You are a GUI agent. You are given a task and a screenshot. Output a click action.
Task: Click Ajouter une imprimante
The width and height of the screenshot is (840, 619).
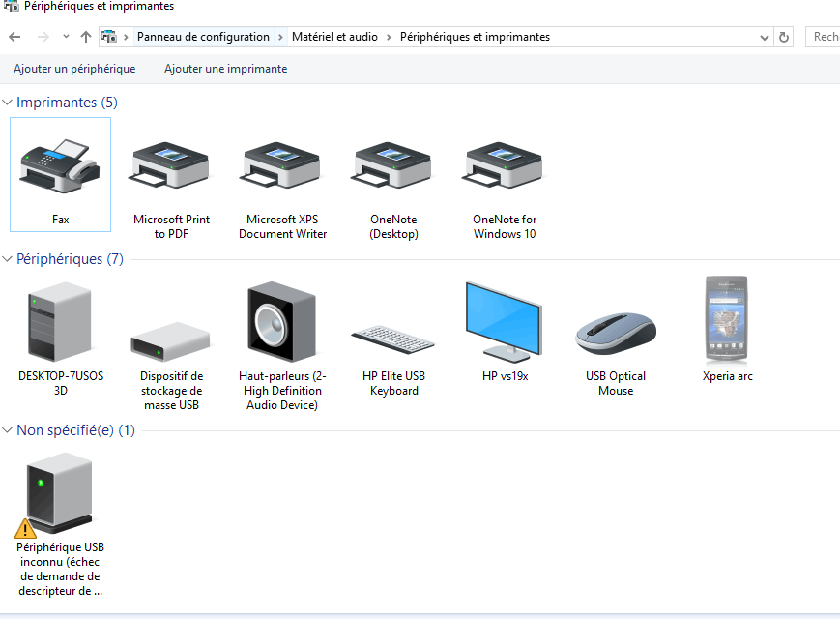(x=225, y=69)
